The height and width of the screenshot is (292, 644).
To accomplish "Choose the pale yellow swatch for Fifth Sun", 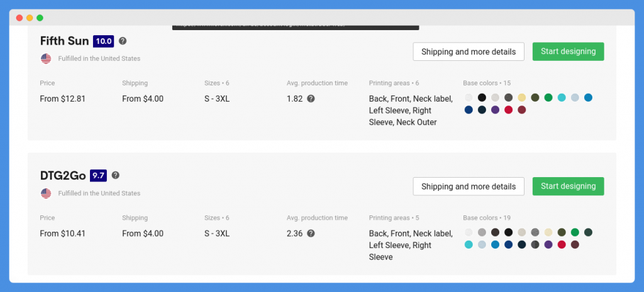I will (521, 97).
